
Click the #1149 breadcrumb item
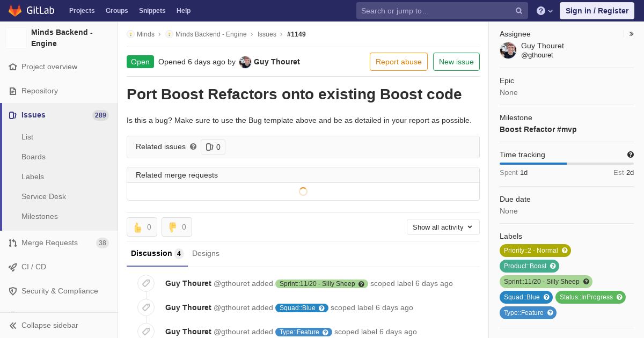point(296,34)
